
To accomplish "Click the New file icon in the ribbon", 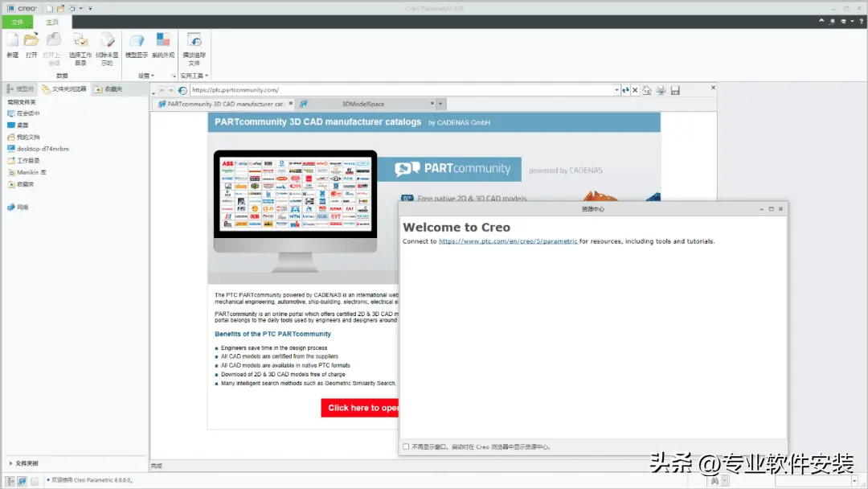I will pos(12,40).
